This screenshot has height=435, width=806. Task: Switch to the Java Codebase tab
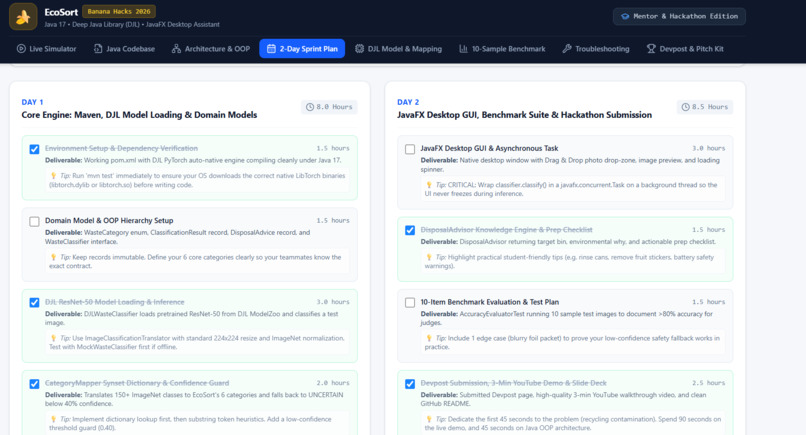(124, 49)
